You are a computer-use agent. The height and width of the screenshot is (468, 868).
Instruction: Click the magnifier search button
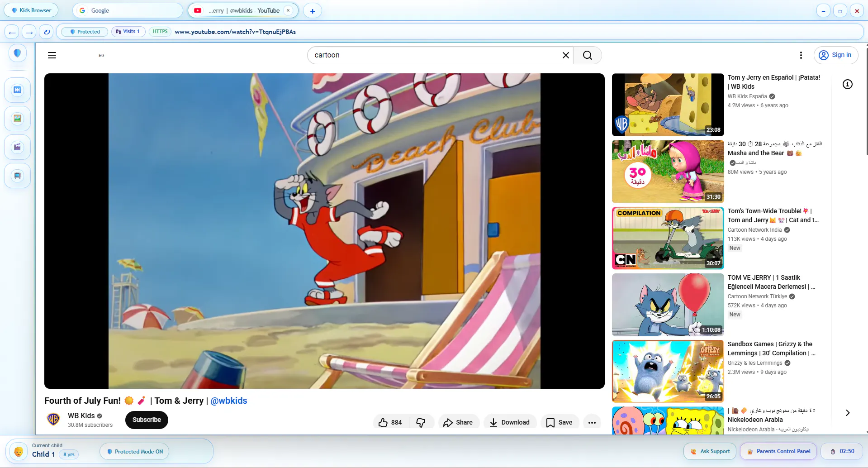pos(587,55)
